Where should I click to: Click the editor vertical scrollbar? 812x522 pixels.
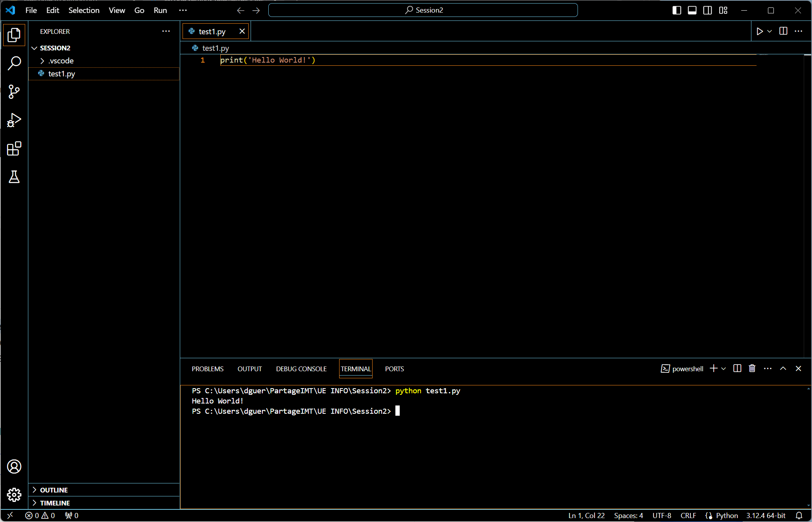[808, 205]
